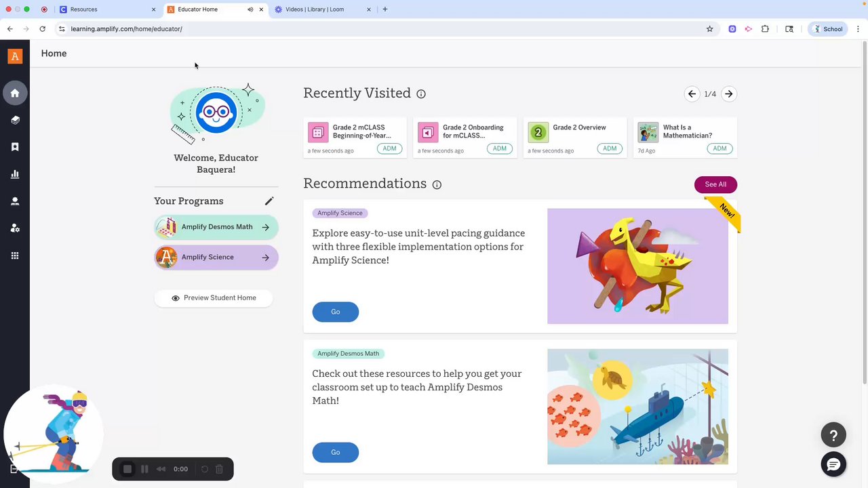Click the purple Loom extension icon
868x488 pixels.
[732, 29]
